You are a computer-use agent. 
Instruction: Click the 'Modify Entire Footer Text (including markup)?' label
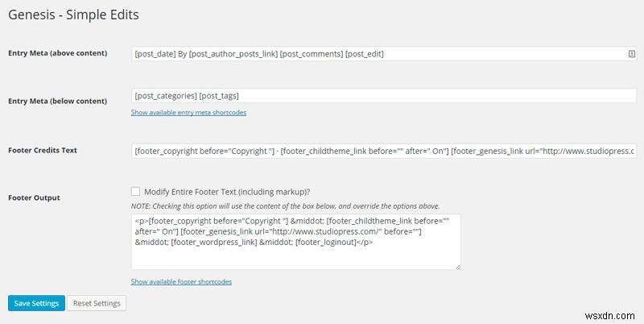227,192
